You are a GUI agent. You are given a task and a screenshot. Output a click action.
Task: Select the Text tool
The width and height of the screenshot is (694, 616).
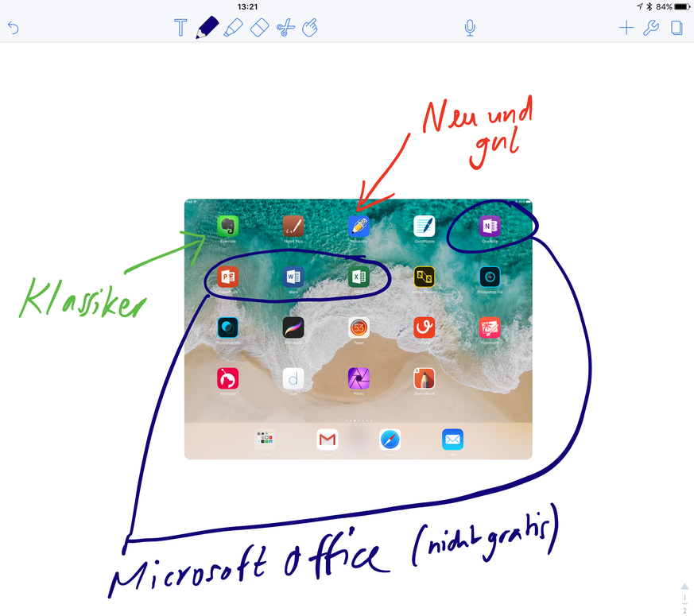[x=180, y=29]
